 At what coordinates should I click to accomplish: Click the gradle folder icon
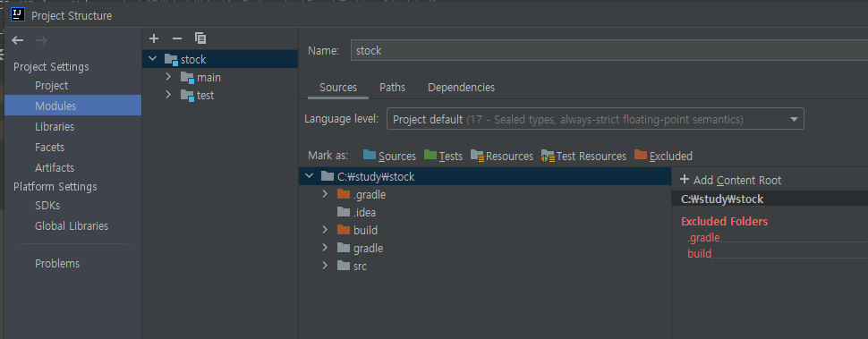tap(344, 248)
